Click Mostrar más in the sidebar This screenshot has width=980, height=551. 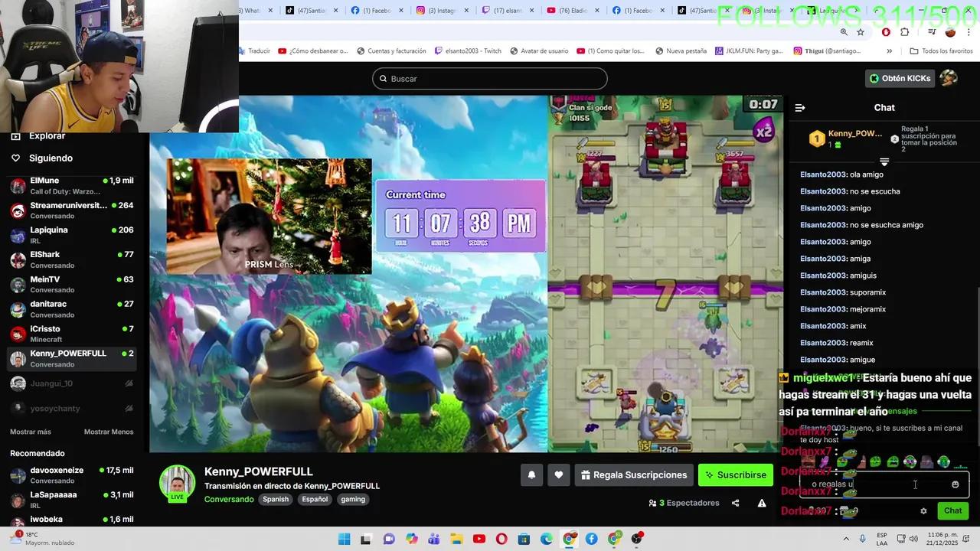pos(31,432)
